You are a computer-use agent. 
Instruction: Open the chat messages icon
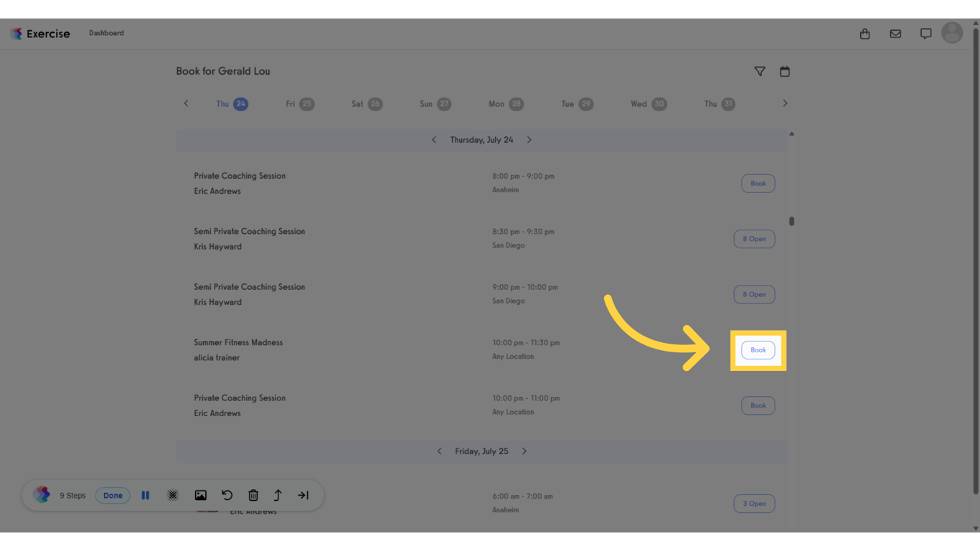click(925, 33)
